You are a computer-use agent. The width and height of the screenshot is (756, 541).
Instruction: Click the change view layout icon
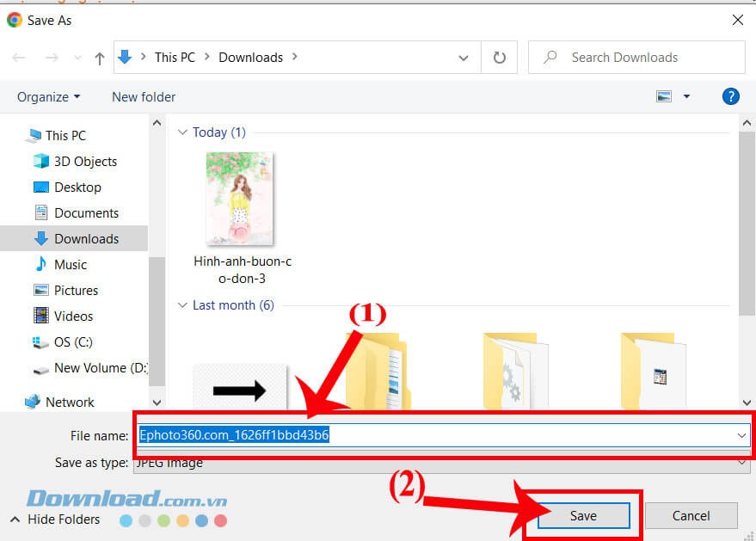click(664, 96)
